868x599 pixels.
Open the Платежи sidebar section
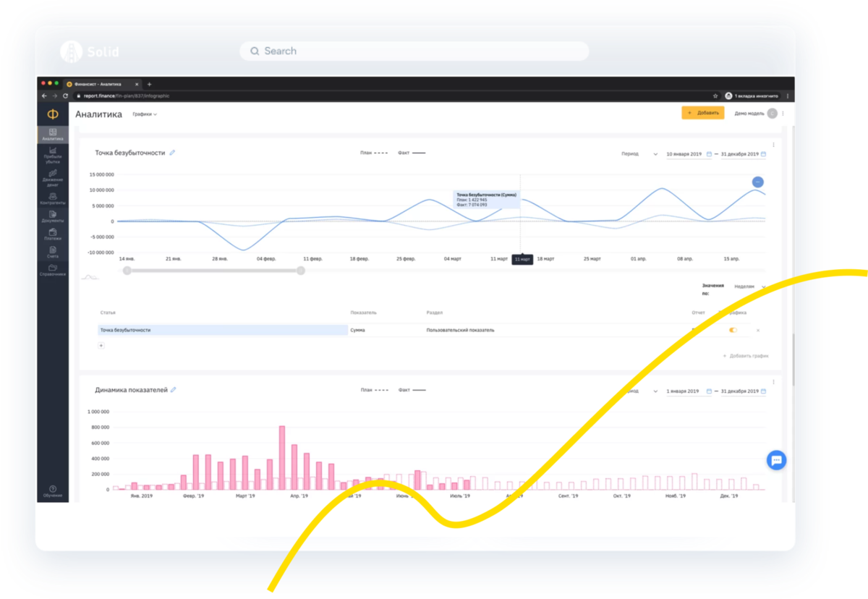[53, 234]
